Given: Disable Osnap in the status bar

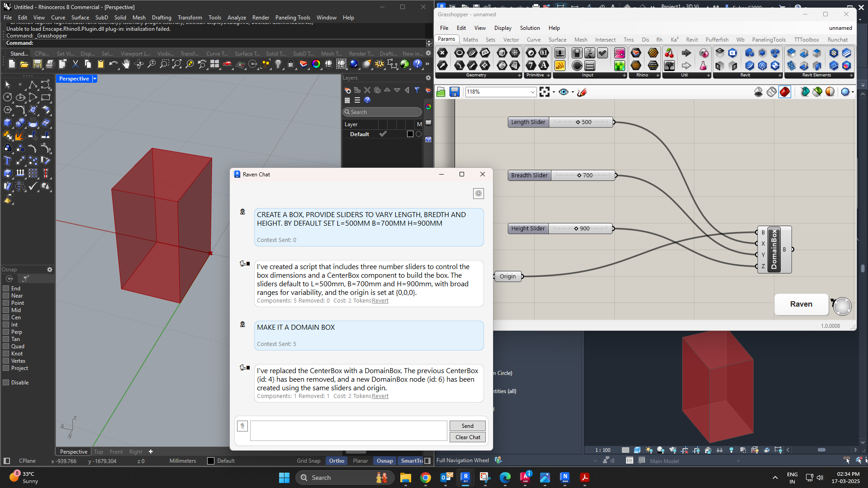Looking at the screenshot, I should [x=384, y=460].
